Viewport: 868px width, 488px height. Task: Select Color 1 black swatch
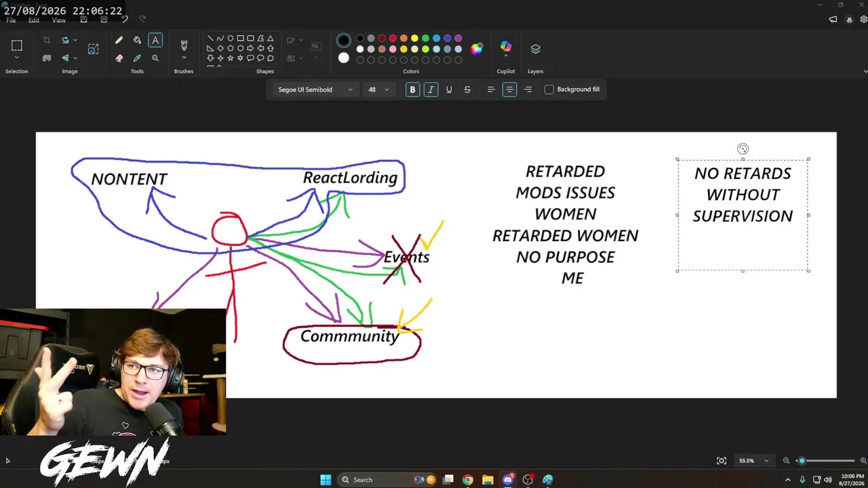click(344, 41)
